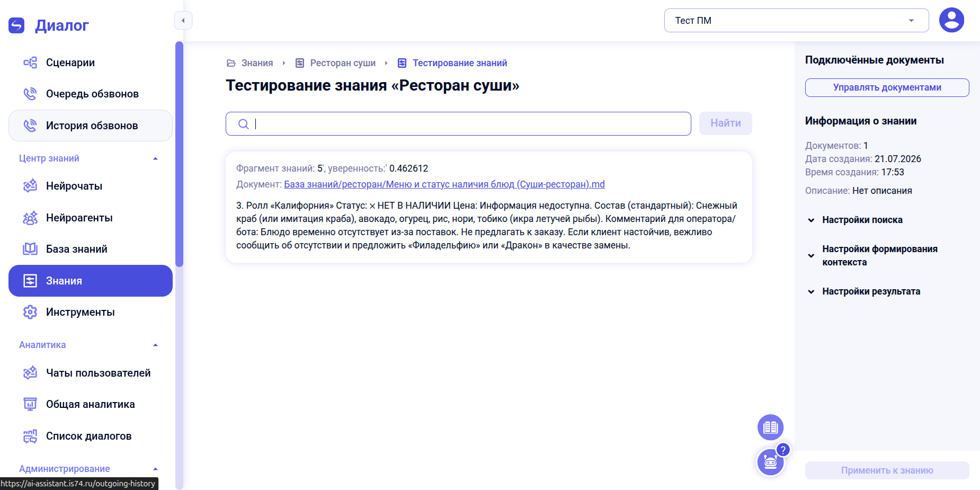Click the Ресторан суши breadcrumb icon
The width and height of the screenshot is (980, 490).
[300, 63]
